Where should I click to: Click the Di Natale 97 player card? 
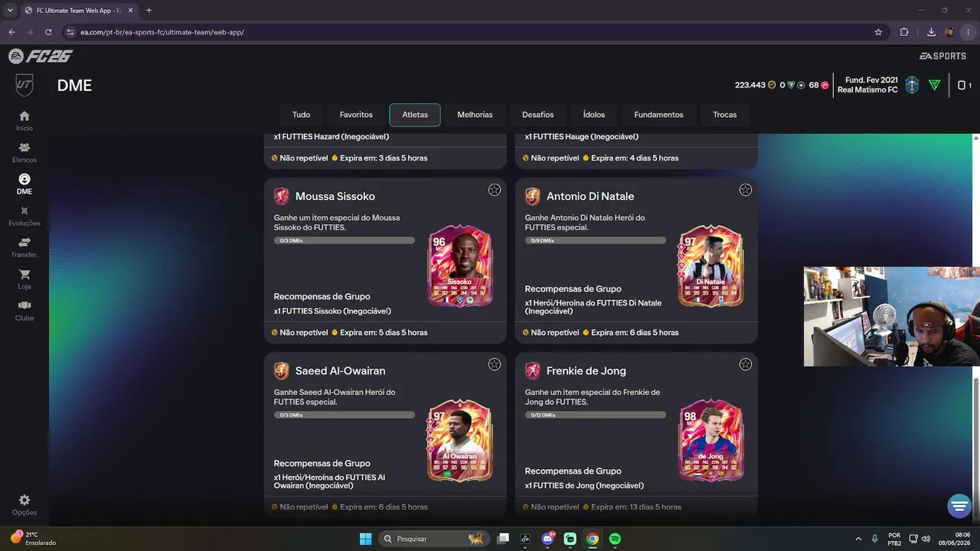pyautogui.click(x=711, y=266)
